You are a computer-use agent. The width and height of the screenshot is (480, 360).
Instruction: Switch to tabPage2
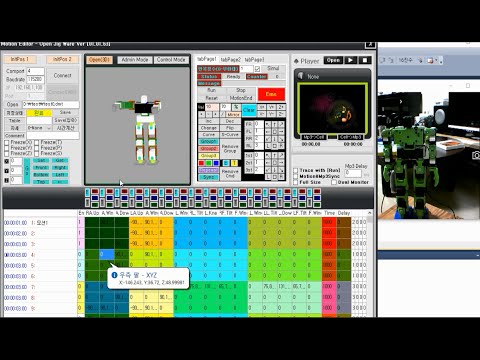(231, 59)
